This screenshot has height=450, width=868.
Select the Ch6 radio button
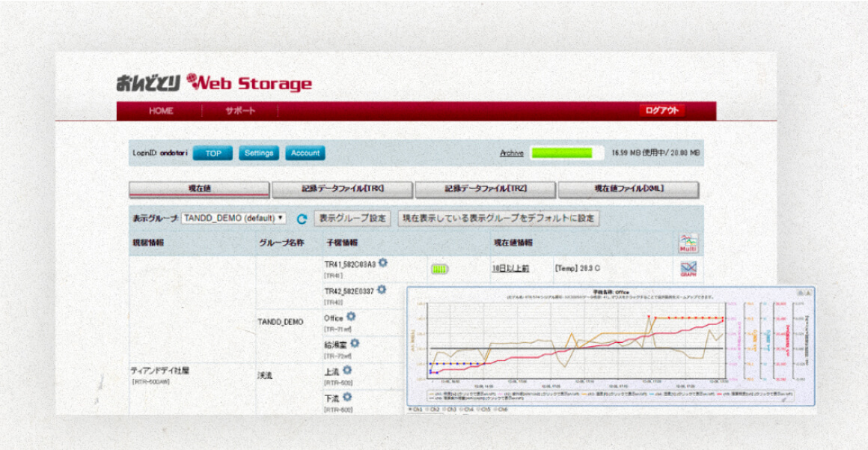click(x=495, y=410)
